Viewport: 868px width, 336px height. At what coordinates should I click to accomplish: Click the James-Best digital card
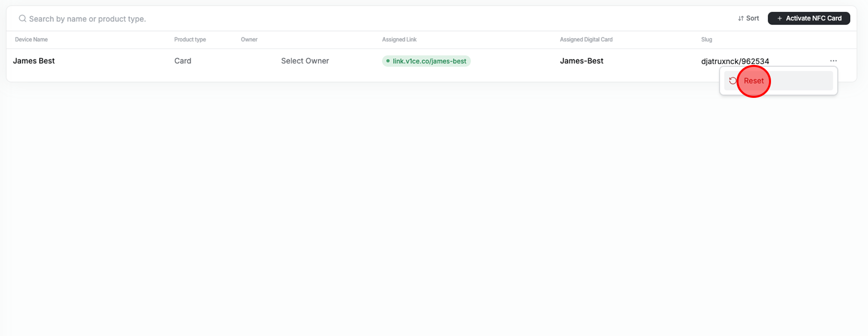[x=581, y=61]
